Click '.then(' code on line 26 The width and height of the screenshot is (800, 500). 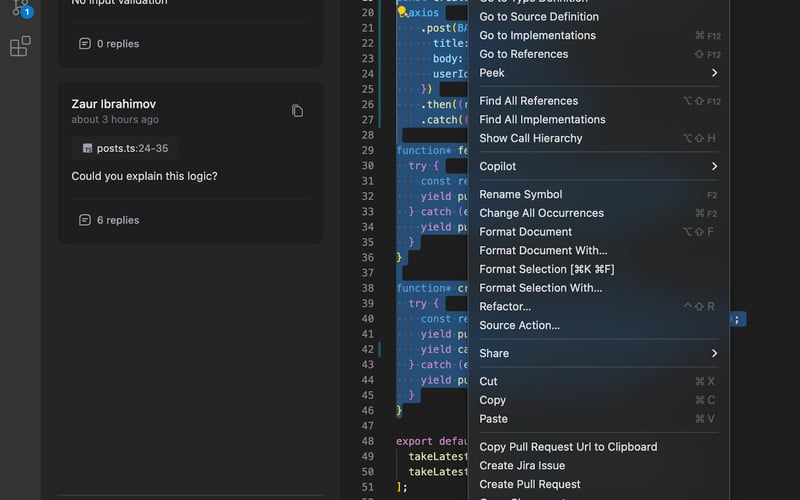pyautogui.click(x=440, y=105)
